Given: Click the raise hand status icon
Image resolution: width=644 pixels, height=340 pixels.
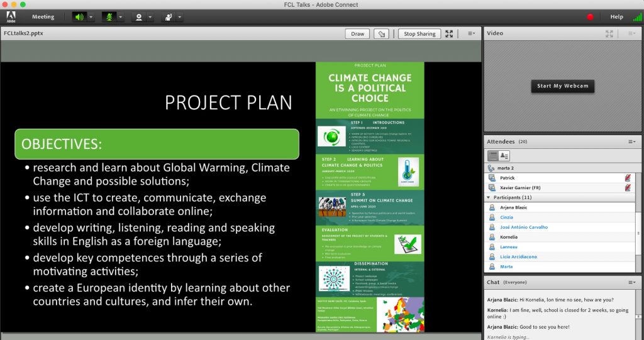Looking at the screenshot, I should [x=169, y=17].
